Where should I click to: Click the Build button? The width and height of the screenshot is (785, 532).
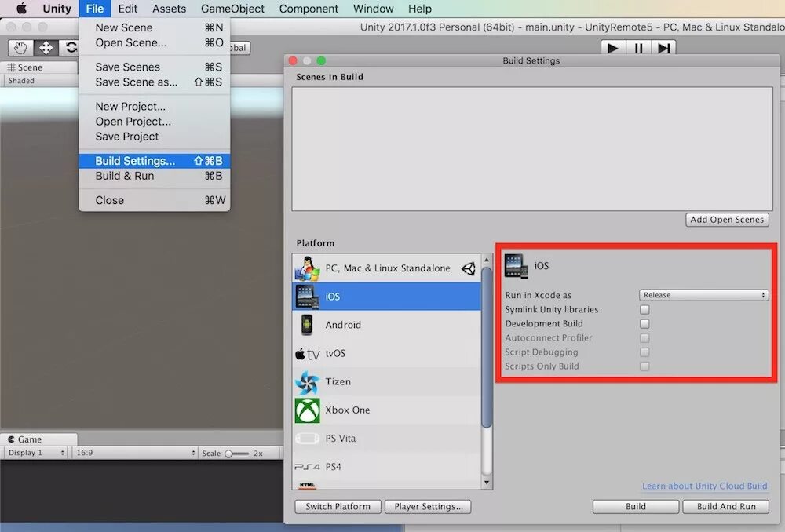[635, 507]
